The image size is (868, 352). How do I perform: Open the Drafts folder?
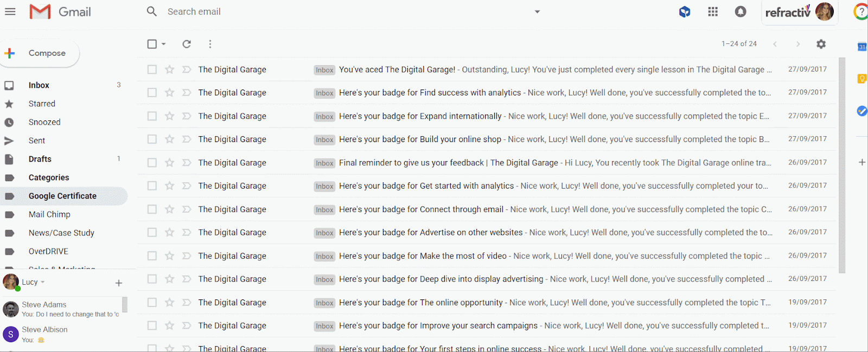(40, 159)
